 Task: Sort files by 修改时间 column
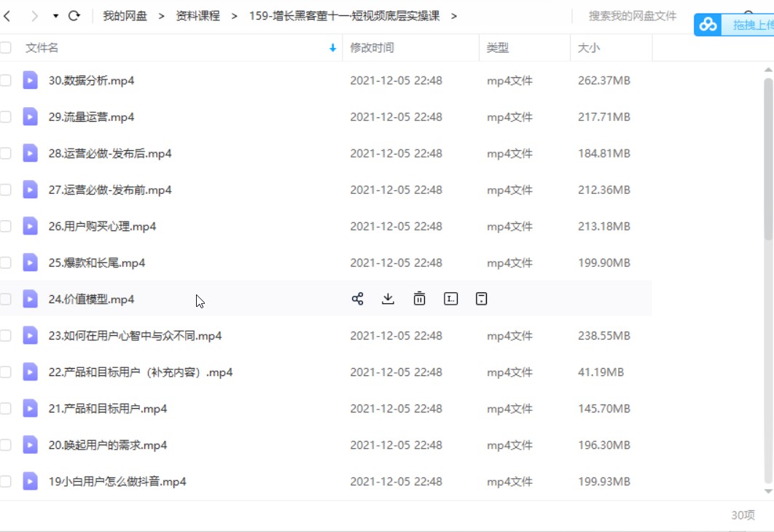372,47
